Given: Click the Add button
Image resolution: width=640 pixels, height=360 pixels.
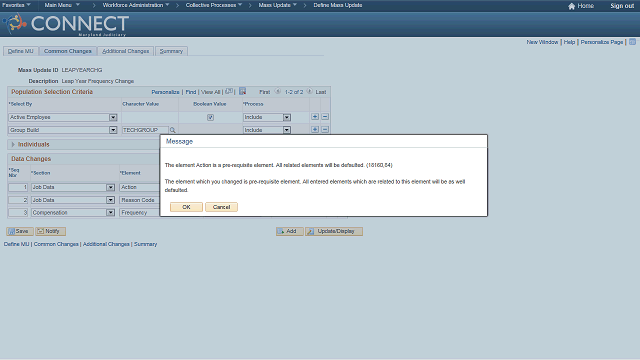Looking at the screenshot, I should pos(289,231).
